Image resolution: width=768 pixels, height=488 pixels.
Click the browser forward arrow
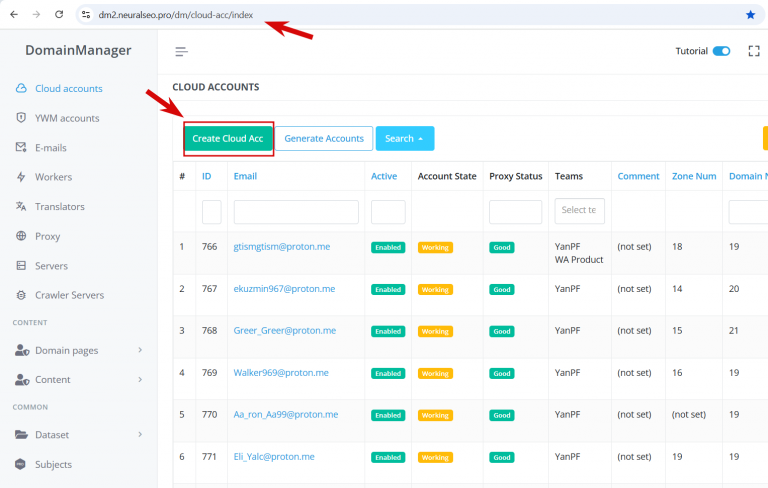[x=36, y=15]
